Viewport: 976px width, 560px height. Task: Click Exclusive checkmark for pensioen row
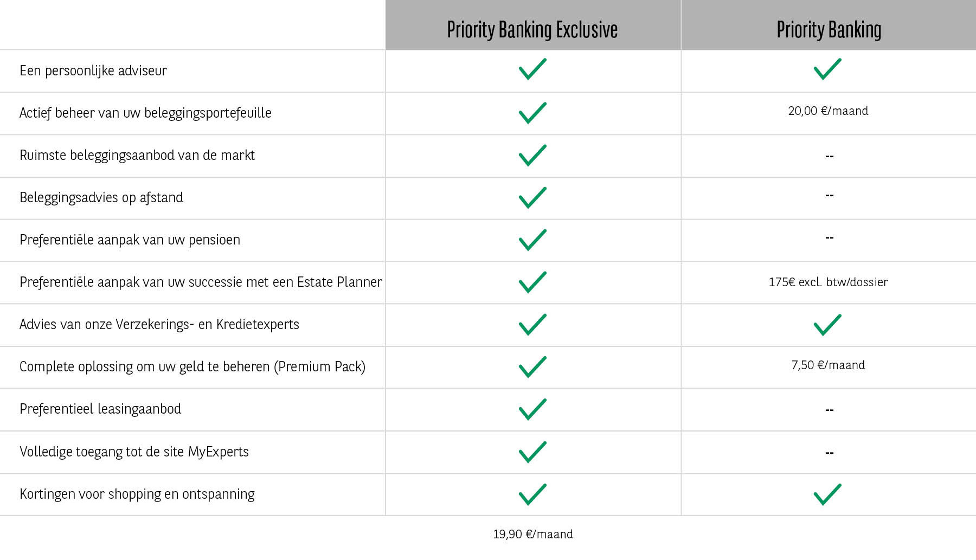coord(532,240)
